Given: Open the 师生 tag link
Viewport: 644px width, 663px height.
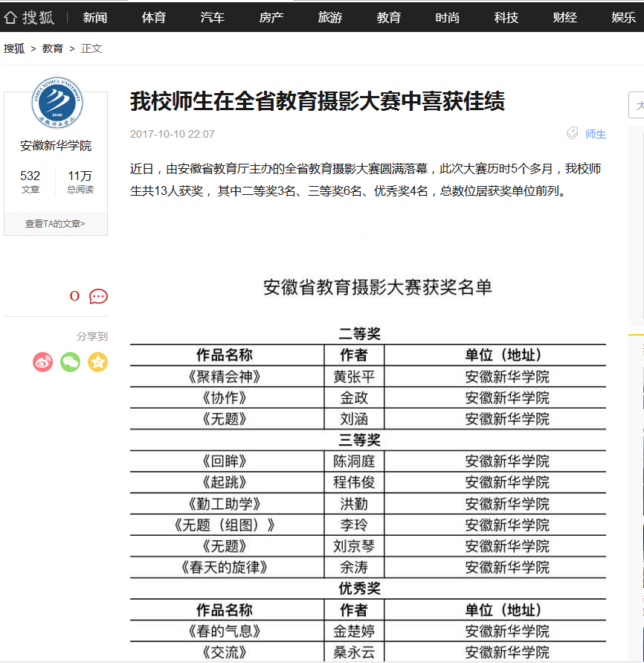Looking at the screenshot, I should pos(596,134).
